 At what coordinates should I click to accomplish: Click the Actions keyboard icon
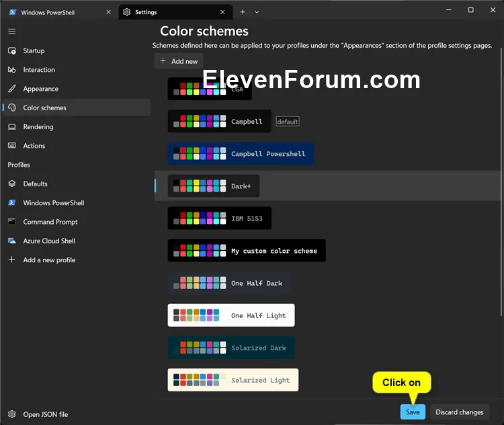click(12, 145)
